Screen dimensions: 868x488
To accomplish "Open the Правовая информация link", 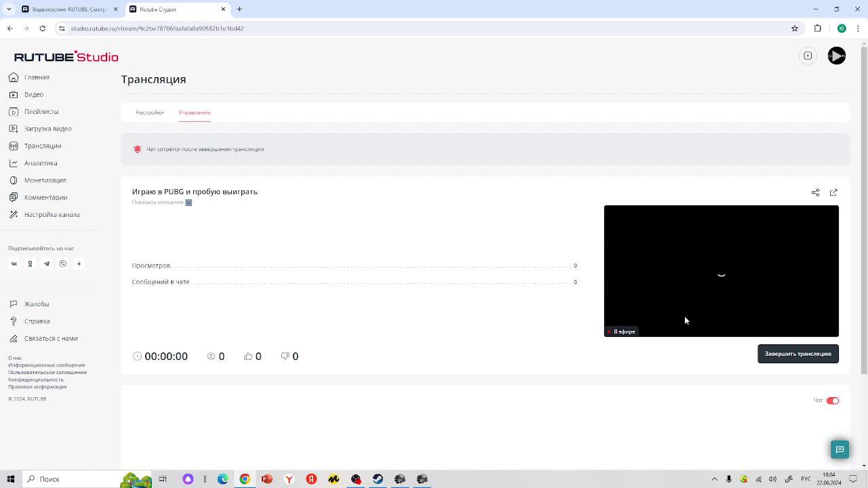I will tap(37, 386).
